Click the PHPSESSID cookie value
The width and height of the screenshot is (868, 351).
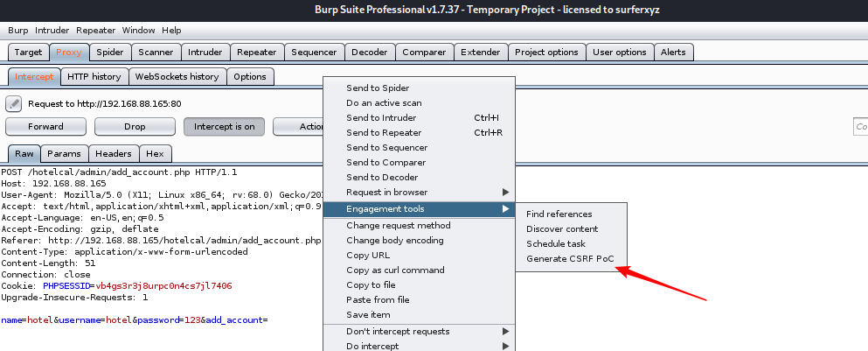pyautogui.click(x=163, y=286)
